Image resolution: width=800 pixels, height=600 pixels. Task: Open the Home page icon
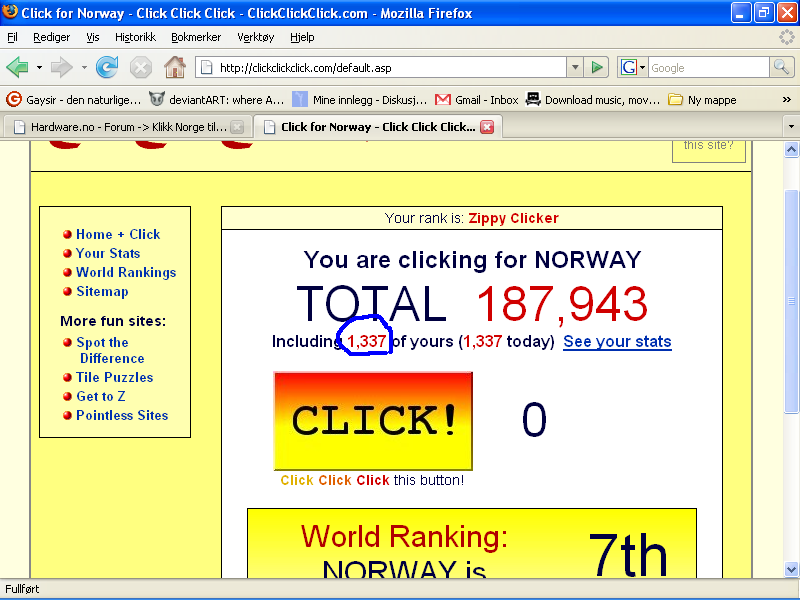coord(174,67)
